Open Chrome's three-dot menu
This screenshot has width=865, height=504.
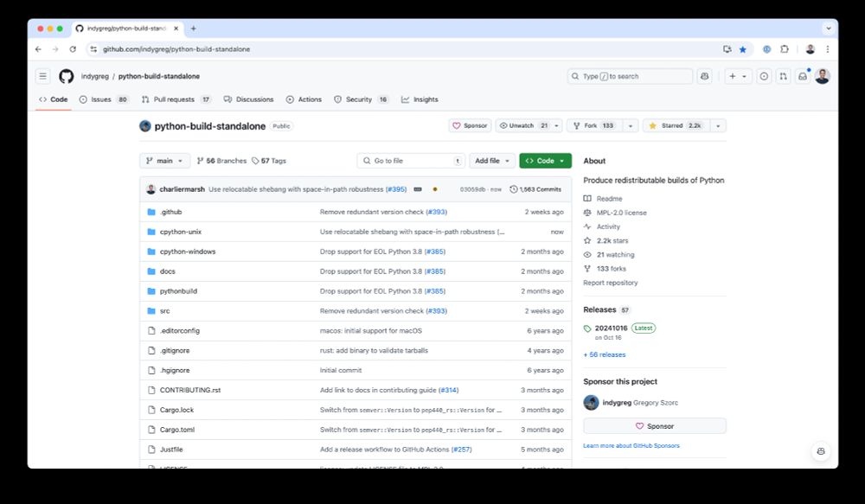point(828,49)
